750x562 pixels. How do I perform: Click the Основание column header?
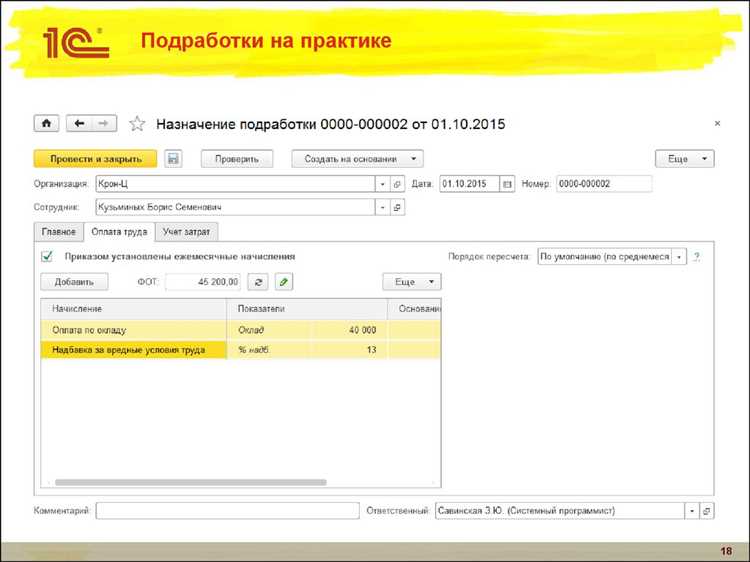(x=414, y=309)
